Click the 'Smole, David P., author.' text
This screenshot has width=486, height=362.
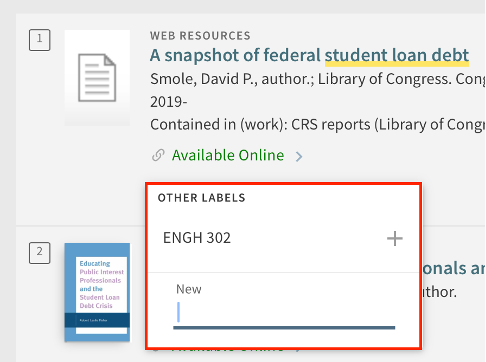[x=232, y=79]
